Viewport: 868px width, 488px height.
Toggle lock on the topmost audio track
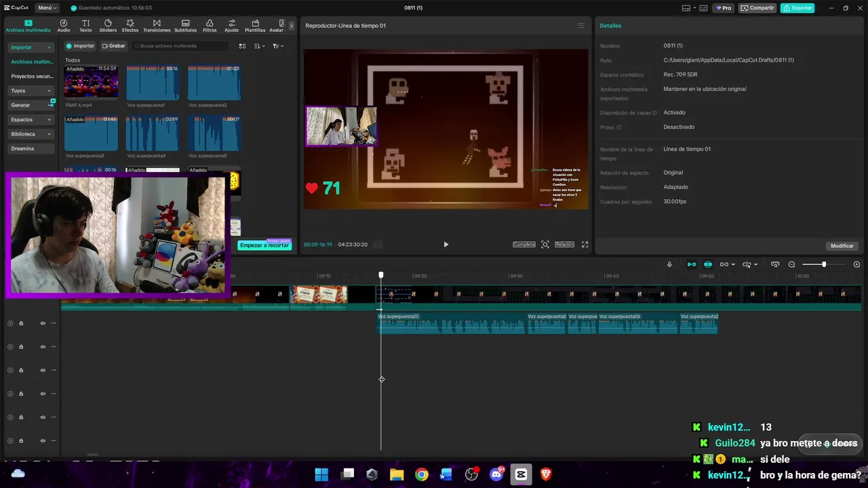coord(21,323)
